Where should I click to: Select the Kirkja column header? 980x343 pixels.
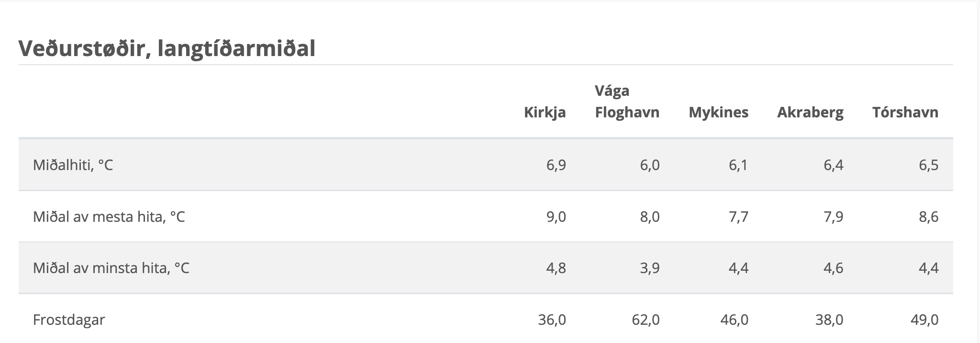point(545,112)
